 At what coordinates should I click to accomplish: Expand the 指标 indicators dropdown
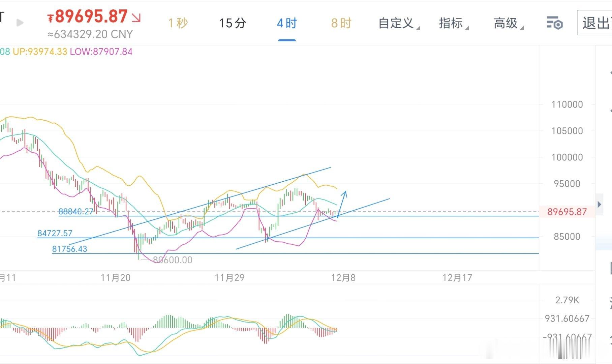pos(452,23)
